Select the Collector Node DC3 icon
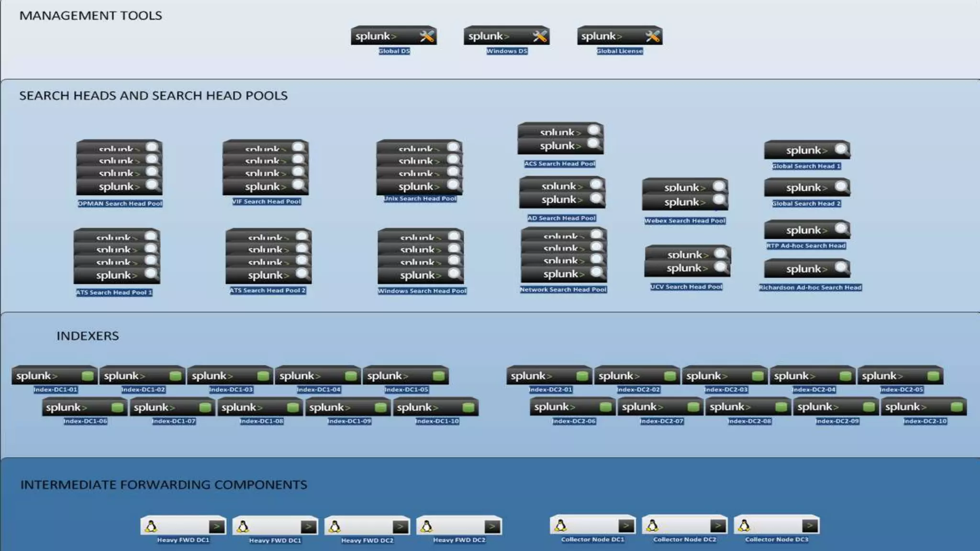 click(x=776, y=526)
